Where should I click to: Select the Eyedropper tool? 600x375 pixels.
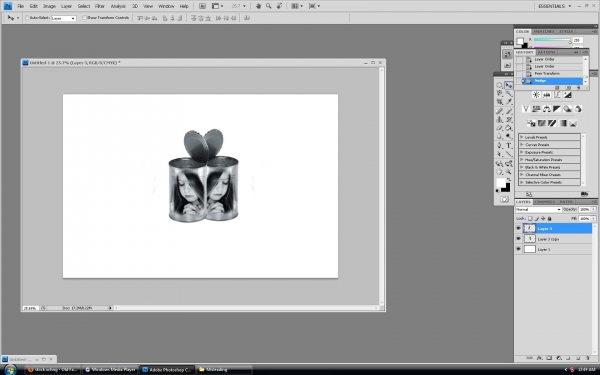pyautogui.click(x=509, y=102)
